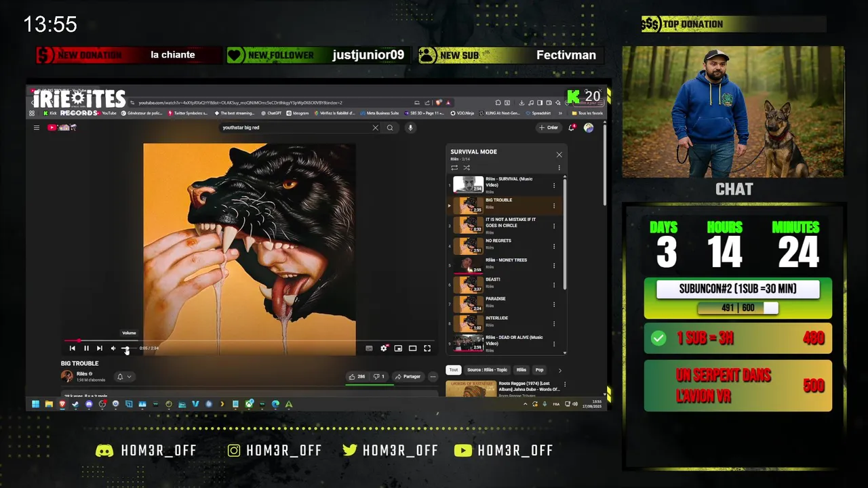This screenshot has width=868, height=488.
Task: Click the YouTube search box
Action: 295,127
